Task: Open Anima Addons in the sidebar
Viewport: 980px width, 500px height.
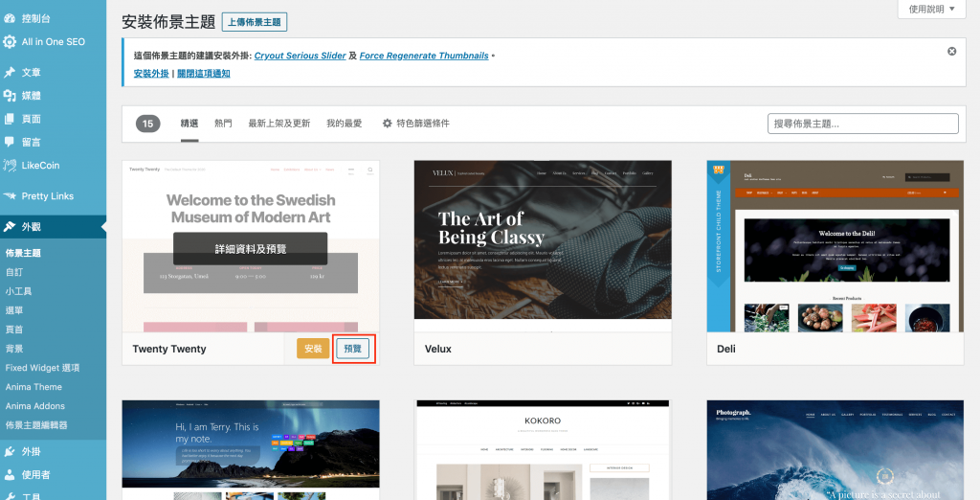Action: coord(35,406)
